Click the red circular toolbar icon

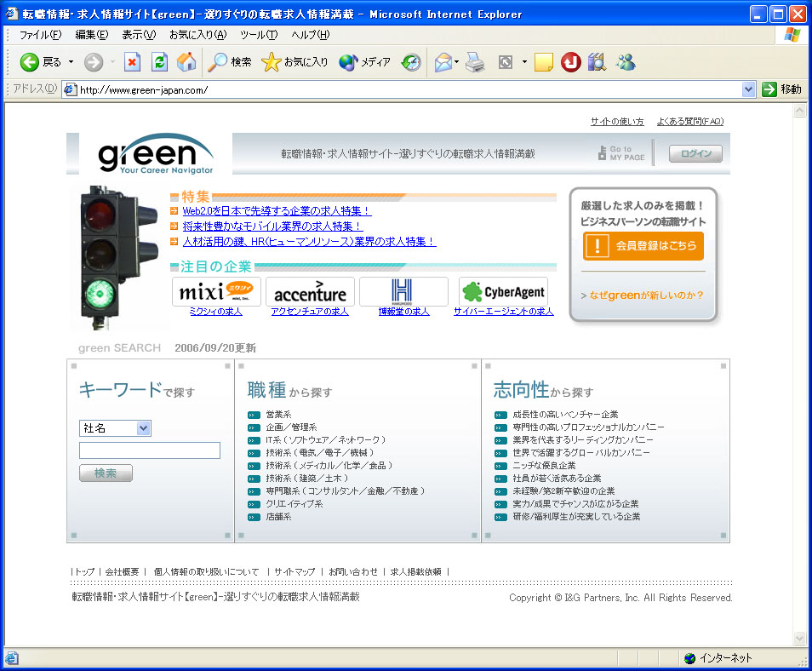click(570, 62)
